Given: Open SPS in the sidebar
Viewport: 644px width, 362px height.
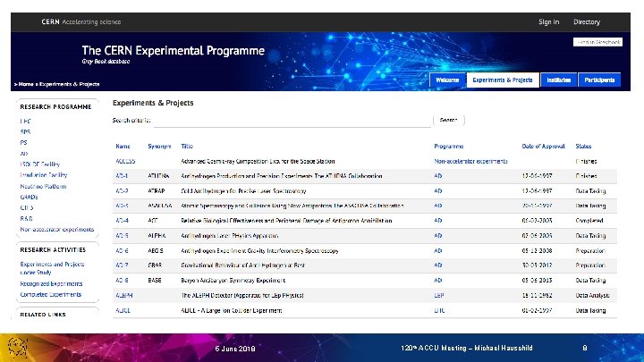Looking at the screenshot, I should point(25,131).
